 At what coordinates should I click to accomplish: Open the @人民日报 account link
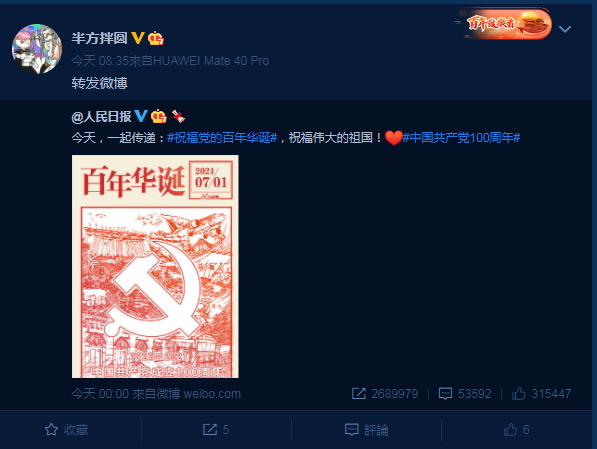pyautogui.click(x=102, y=117)
